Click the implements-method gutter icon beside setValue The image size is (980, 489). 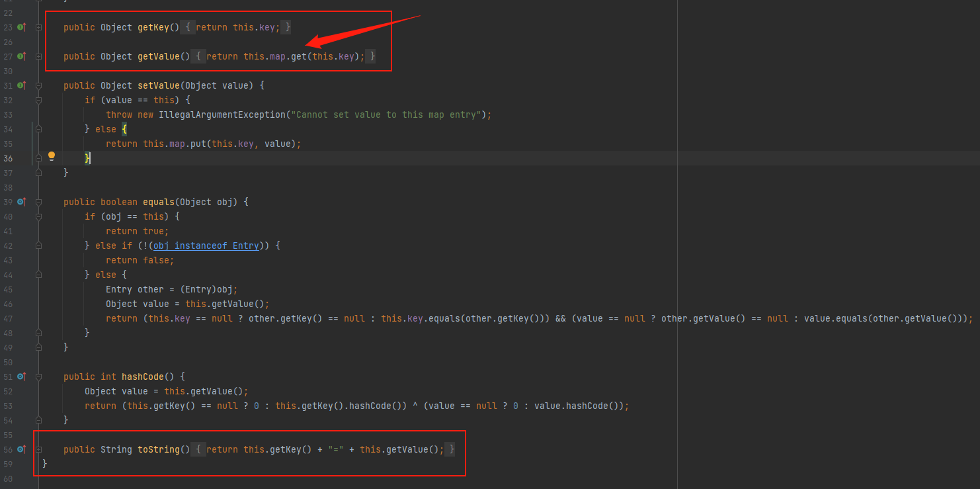coord(21,85)
